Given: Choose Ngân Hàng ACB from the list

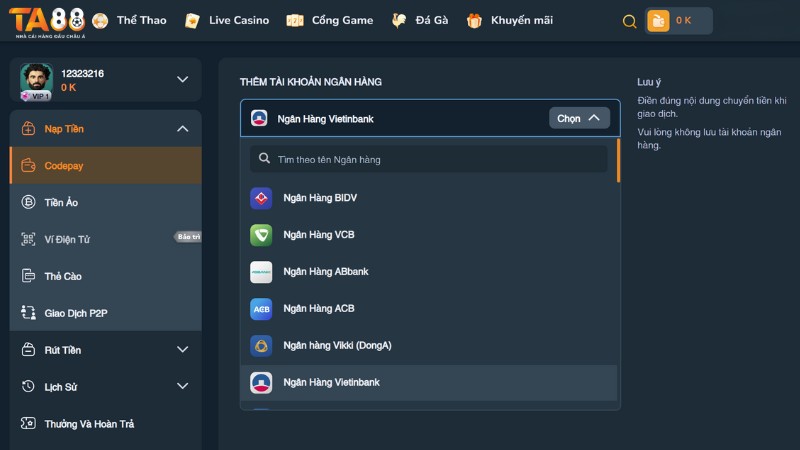Looking at the screenshot, I should 429,309.
